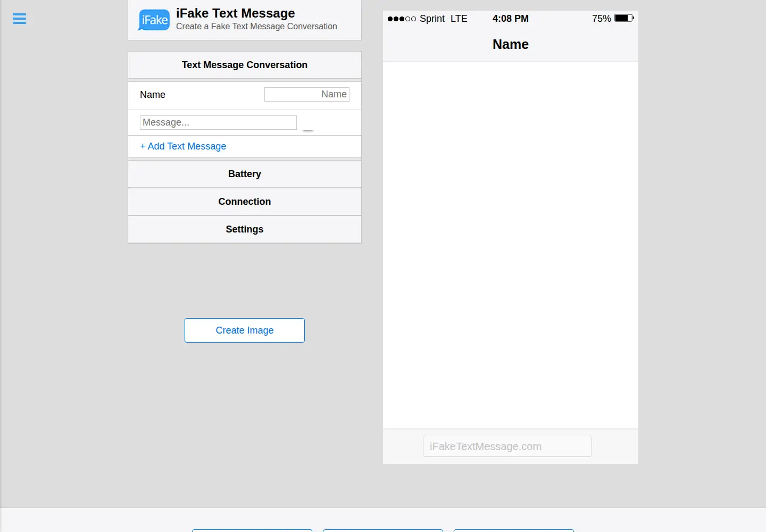Click the iFake logo icon

154,20
